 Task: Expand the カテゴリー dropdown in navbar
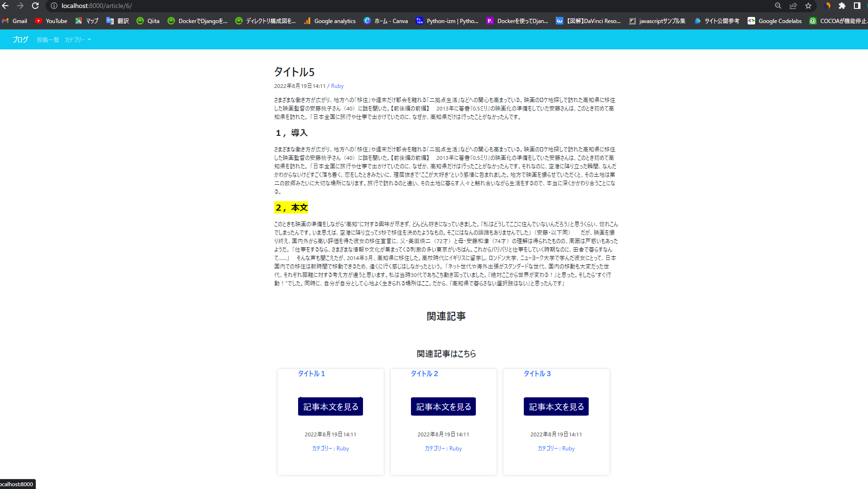[x=78, y=40]
